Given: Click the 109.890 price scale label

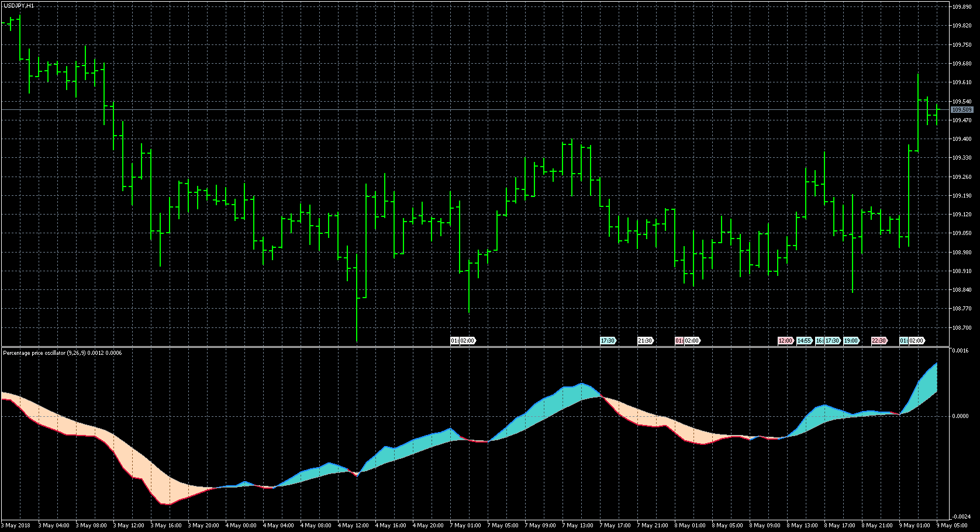Looking at the screenshot, I should click(x=961, y=7).
